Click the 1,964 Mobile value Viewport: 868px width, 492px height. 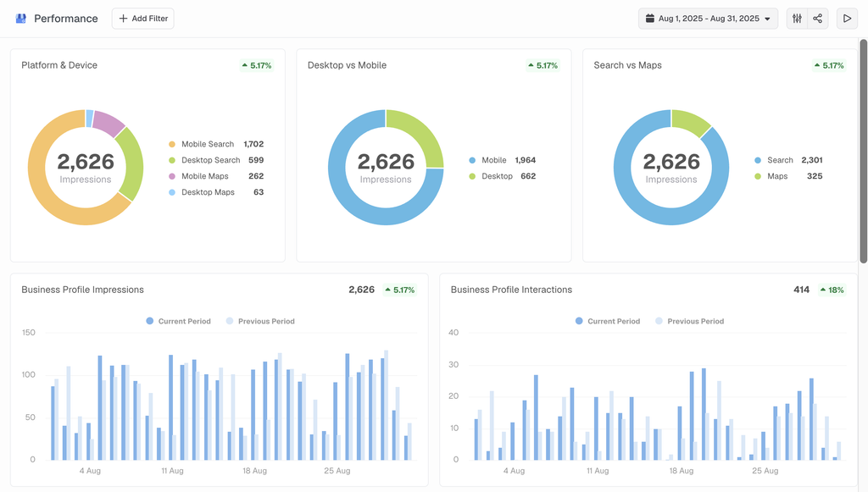(526, 160)
